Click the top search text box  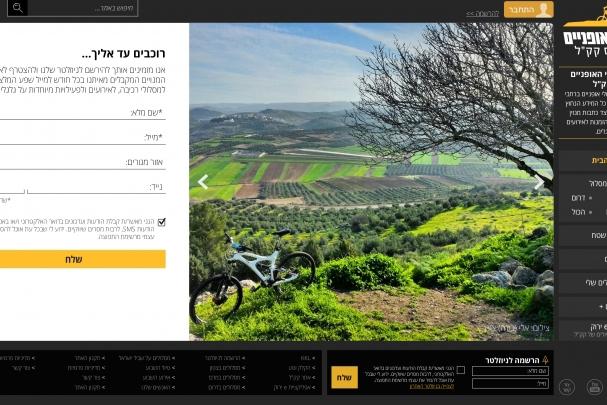click(83, 8)
